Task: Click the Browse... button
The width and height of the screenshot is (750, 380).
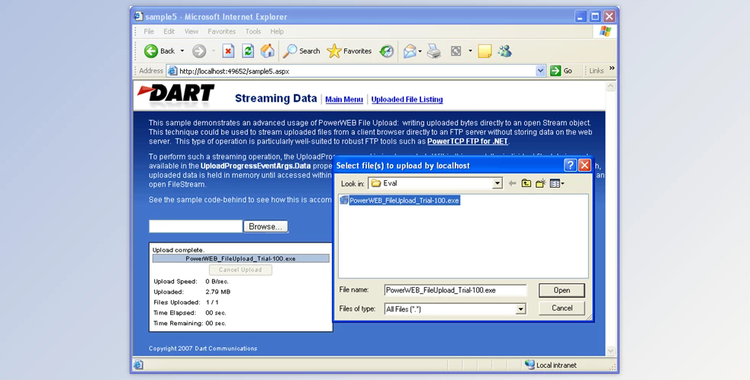Action: tap(265, 226)
